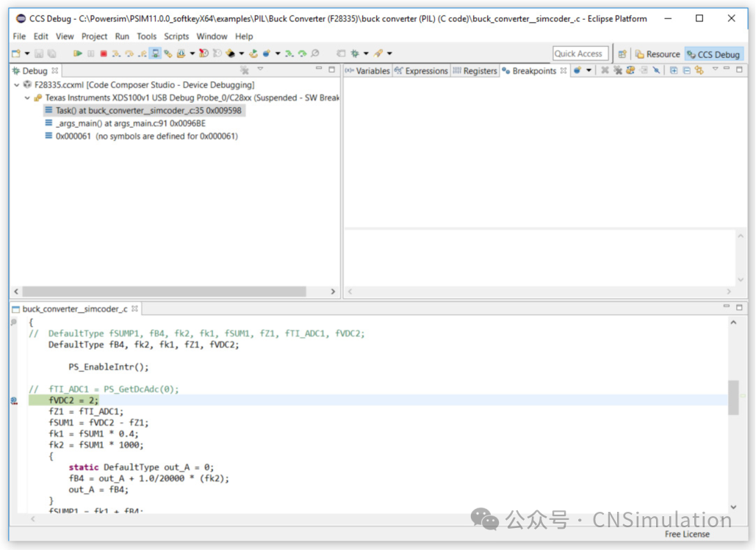Click Skip All Breakpoints toggle in Breakpoints view
This screenshot has width=756, height=550.
tap(657, 70)
